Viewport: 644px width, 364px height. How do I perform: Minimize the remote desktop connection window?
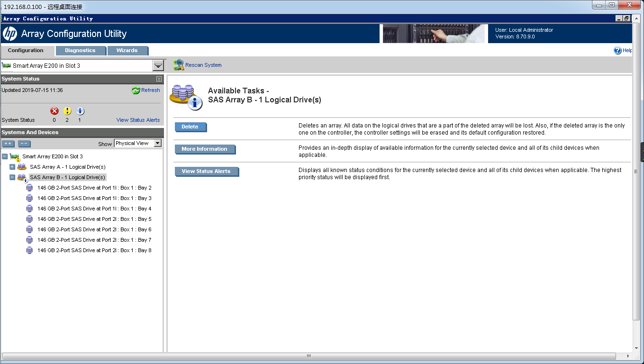599,5
